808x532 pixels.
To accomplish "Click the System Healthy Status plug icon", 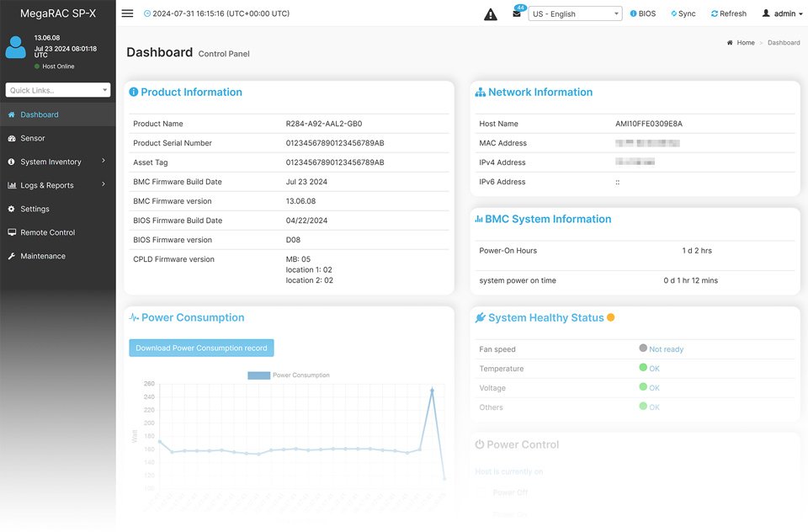I will pos(481,318).
